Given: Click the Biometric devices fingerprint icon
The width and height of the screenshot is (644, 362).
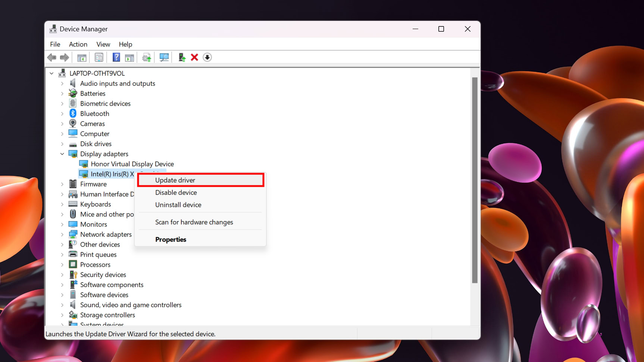Looking at the screenshot, I should 73,103.
